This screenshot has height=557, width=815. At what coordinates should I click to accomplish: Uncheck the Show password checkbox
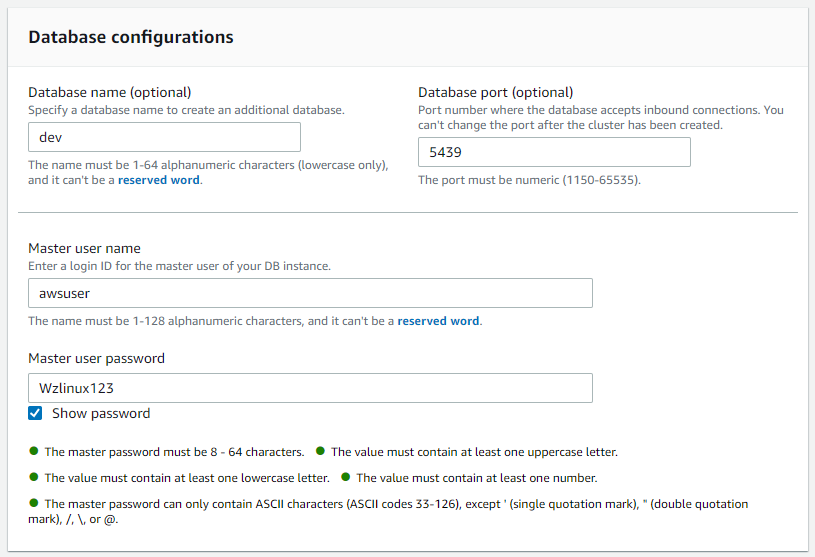(35, 413)
